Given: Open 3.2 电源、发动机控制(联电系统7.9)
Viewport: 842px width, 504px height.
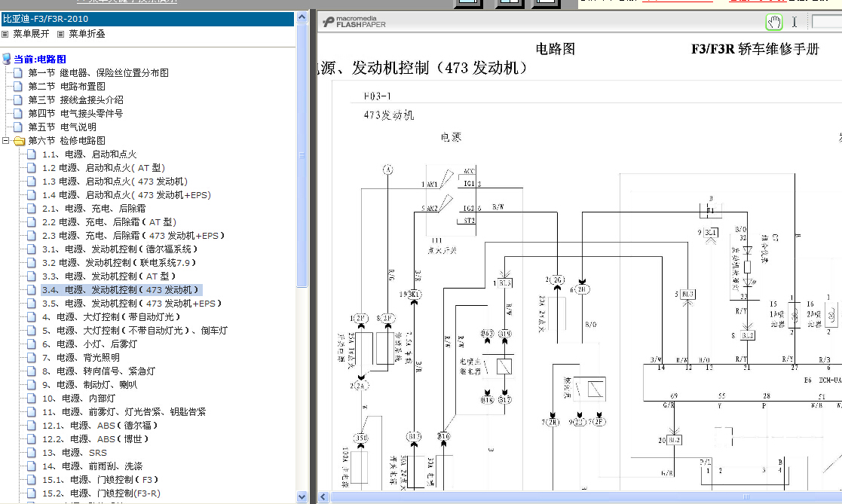Looking at the screenshot, I should point(119,262).
